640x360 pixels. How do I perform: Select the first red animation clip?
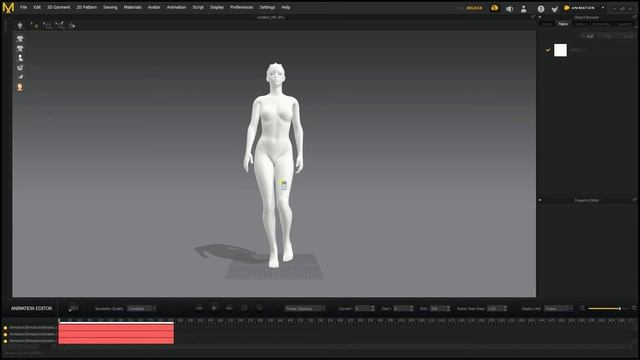pyautogui.click(x=116, y=327)
